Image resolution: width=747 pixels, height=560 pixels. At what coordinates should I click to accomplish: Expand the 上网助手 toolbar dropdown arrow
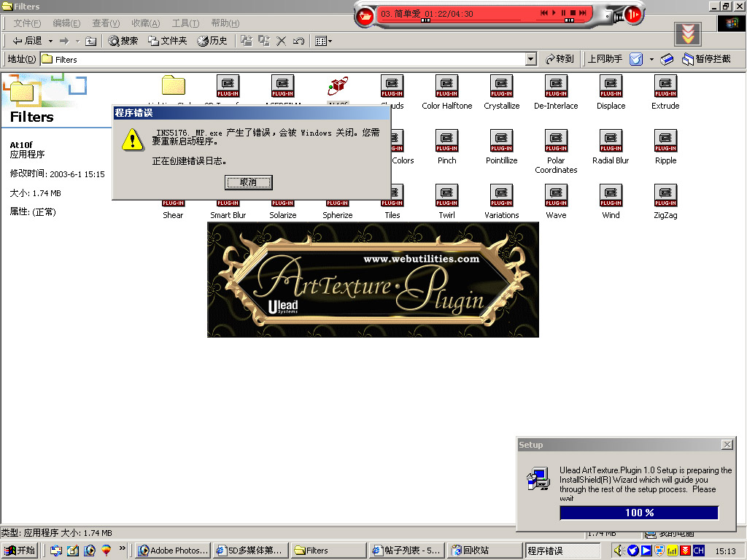point(651,59)
